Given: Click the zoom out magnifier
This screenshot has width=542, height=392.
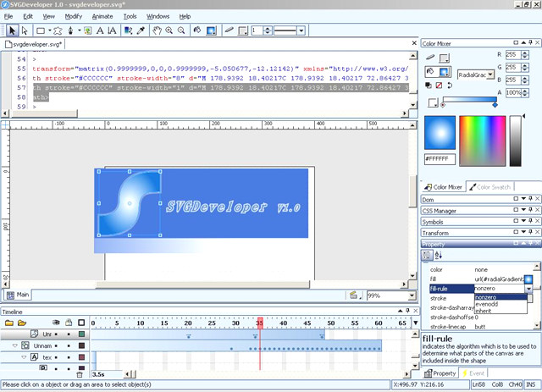Looking at the screenshot, I should 181,30.
